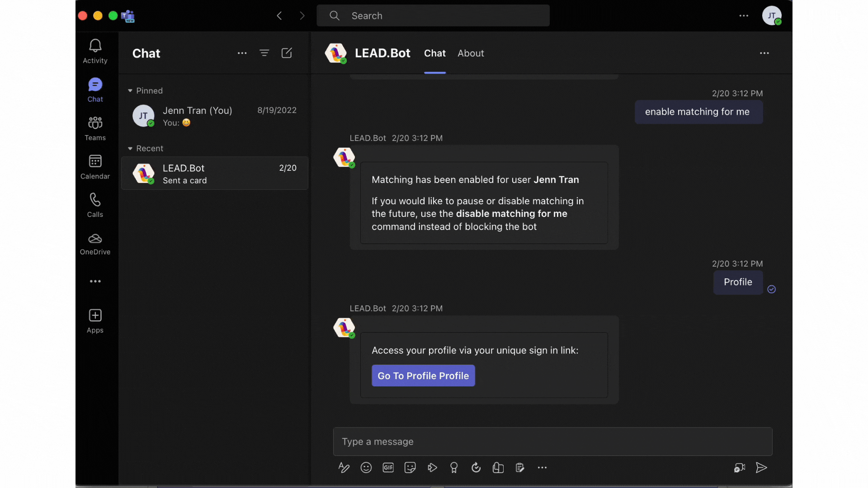Expand more compose options ellipsis
The height and width of the screenshot is (488, 868).
tap(542, 468)
